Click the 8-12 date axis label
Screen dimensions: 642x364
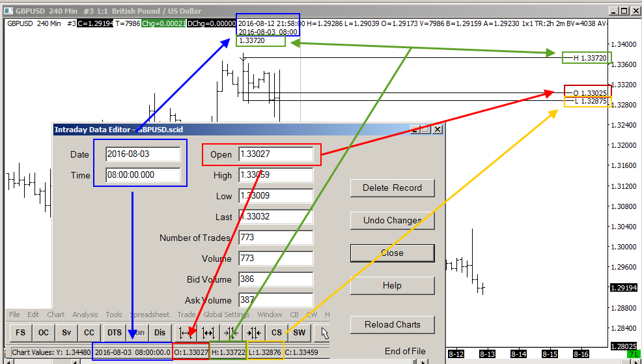click(456, 354)
